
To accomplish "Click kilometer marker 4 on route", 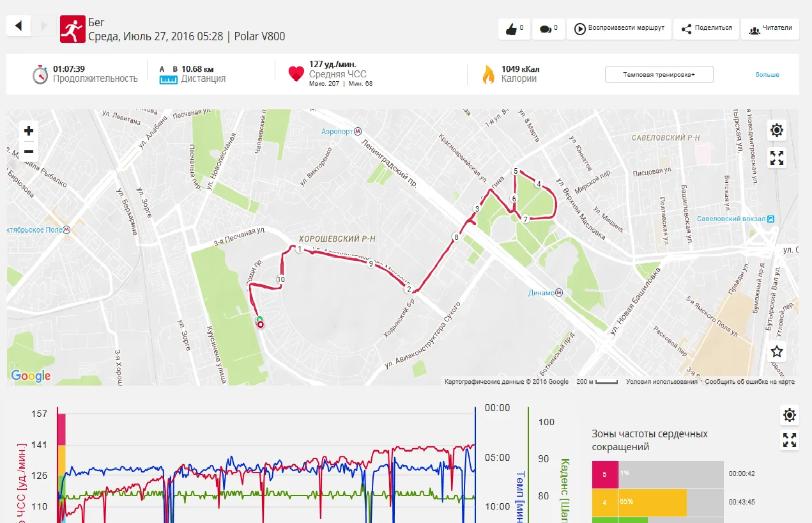I will [x=539, y=184].
